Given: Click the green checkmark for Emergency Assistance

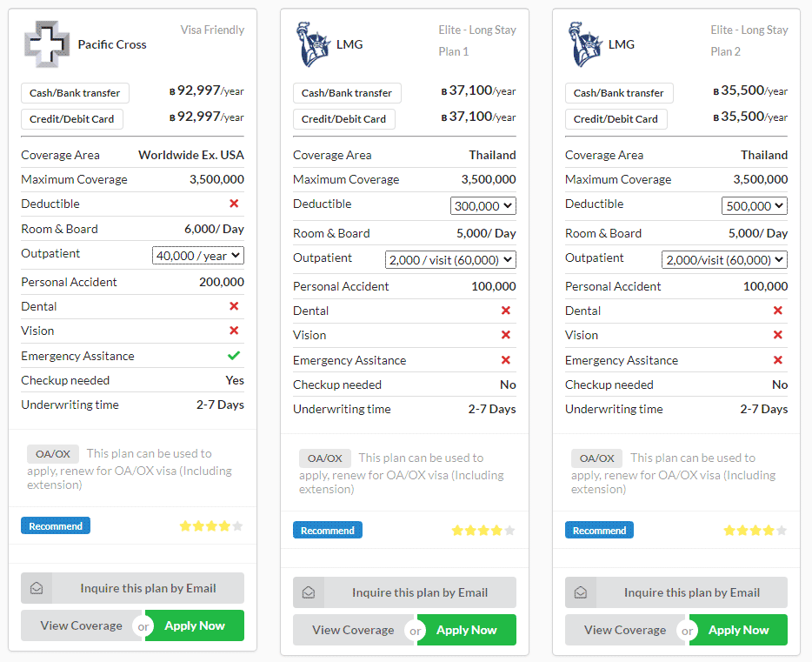Looking at the screenshot, I should pos(234,355).
